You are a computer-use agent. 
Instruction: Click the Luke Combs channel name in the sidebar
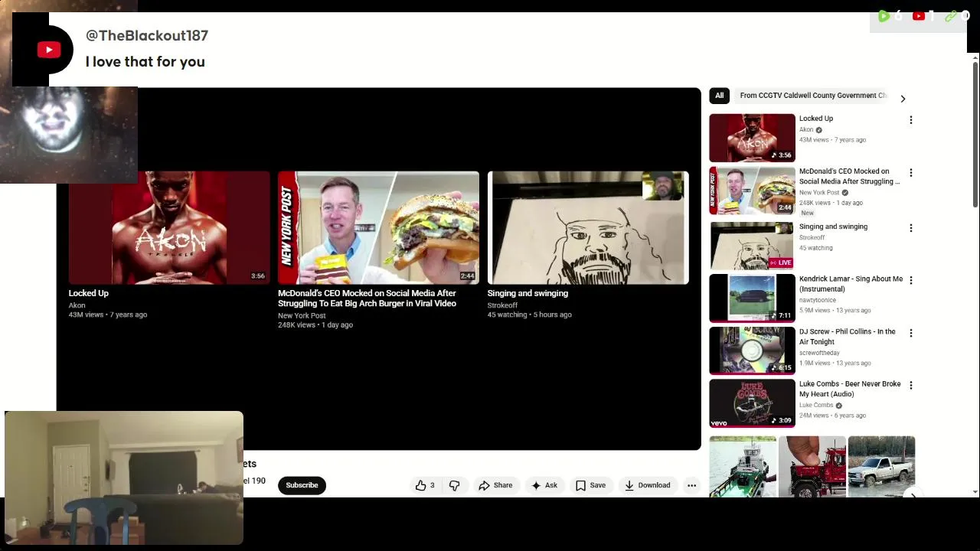816,405
